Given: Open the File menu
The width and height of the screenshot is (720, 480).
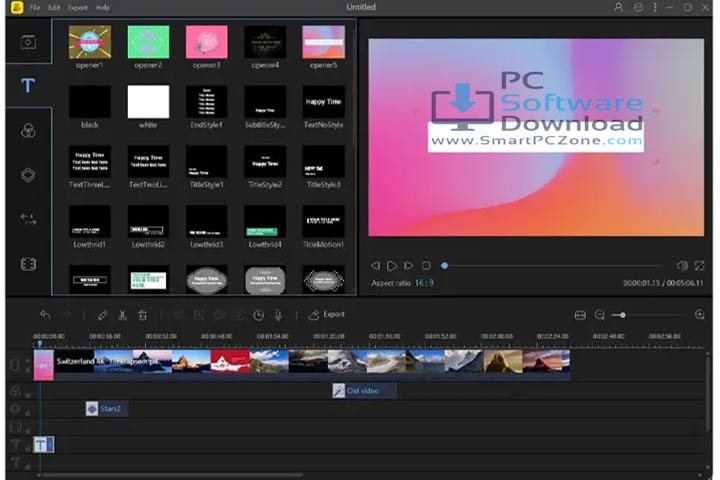Looking at the screenshot, I should [x=34, y=7].
